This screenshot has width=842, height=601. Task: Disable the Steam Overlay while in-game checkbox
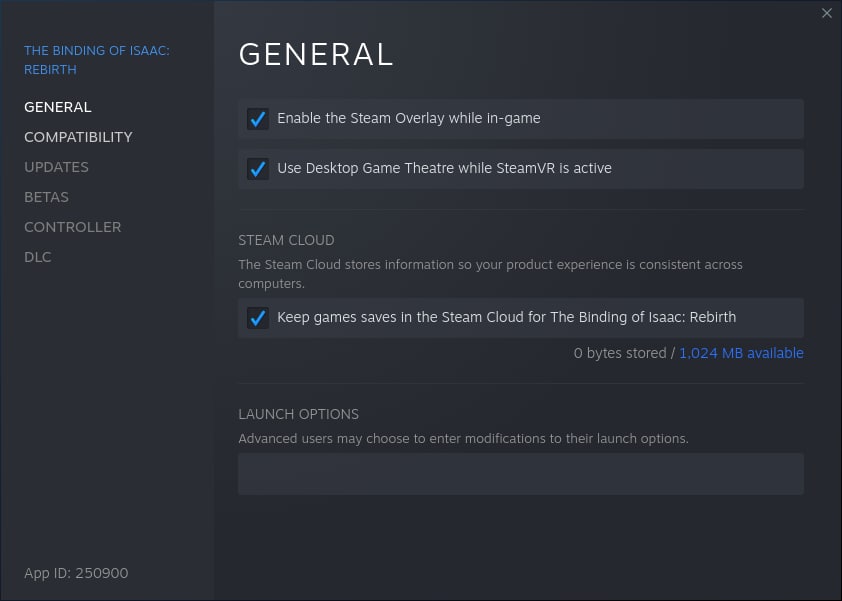[x=258, y=119]
